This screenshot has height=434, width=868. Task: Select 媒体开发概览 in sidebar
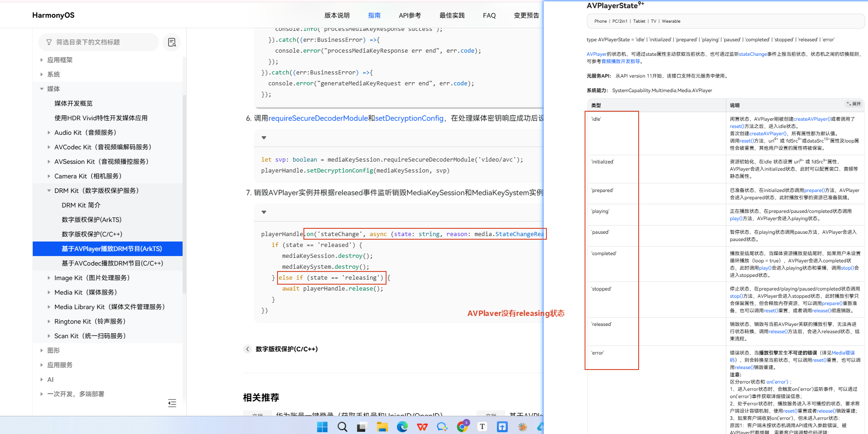click(73, 104)
